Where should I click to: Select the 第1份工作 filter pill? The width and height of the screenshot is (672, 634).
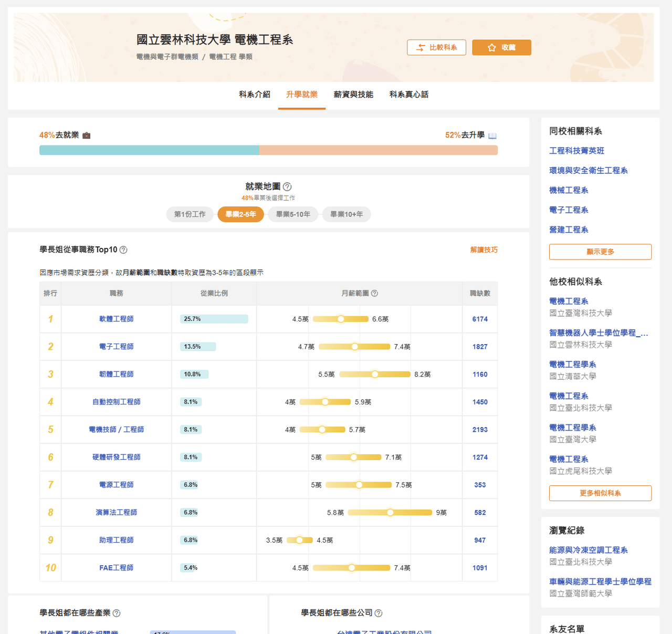click(x=190, y=214)
